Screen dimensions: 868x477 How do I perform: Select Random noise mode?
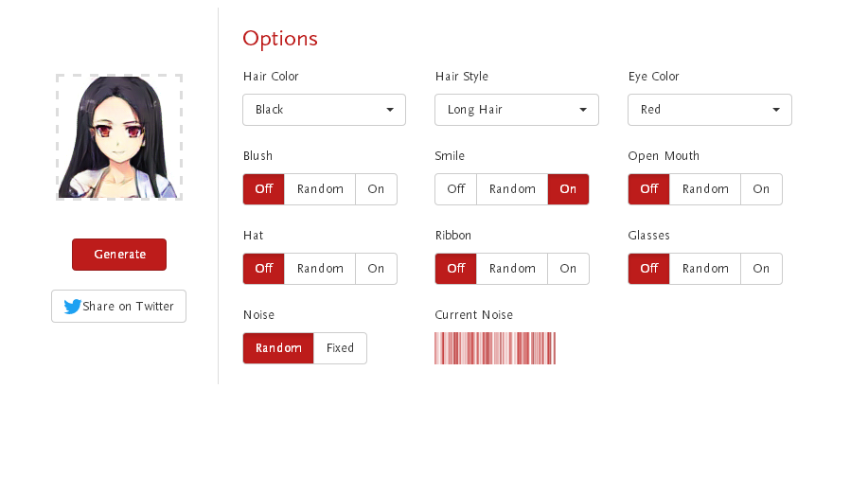point(278,348)
